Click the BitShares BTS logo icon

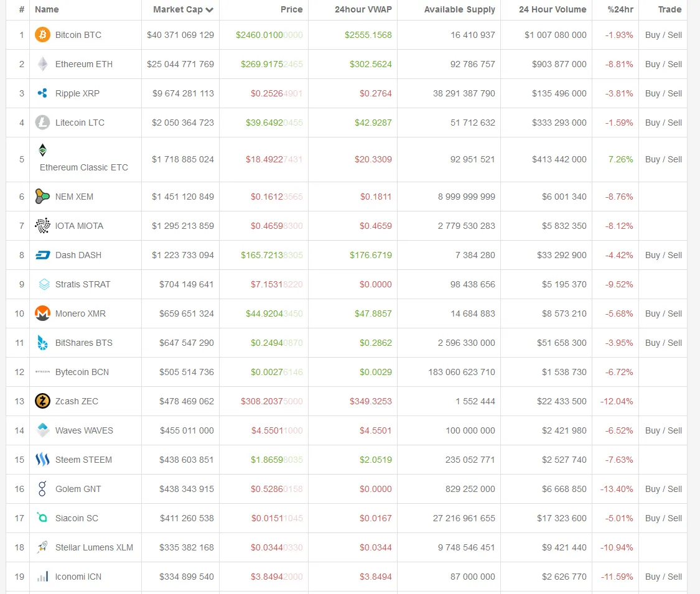coord(42,343)
